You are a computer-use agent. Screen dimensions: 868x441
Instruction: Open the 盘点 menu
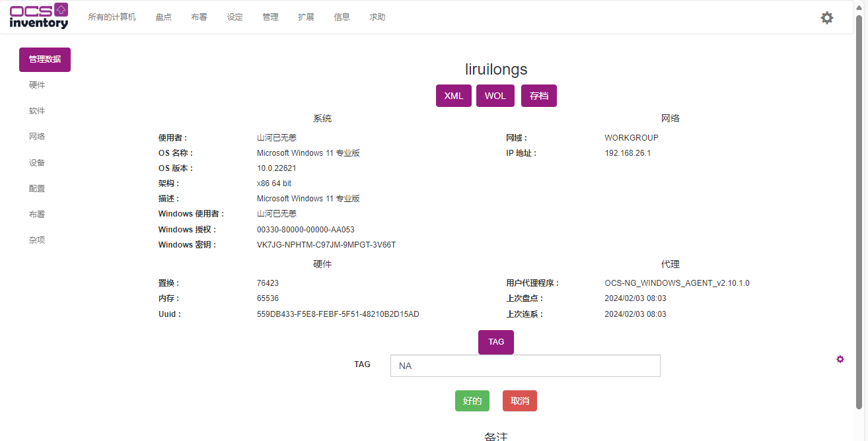pyautogui.click(x=163, y=17)
